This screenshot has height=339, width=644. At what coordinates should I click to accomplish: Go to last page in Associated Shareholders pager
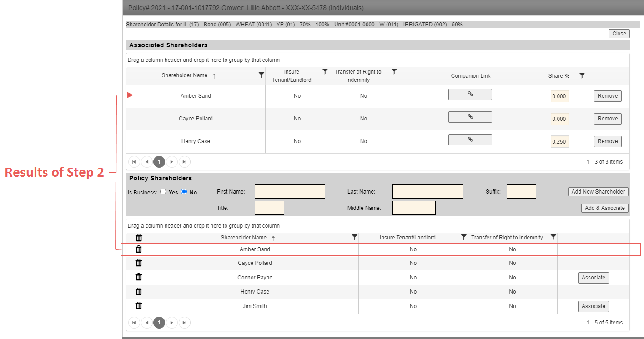(184, 161)
